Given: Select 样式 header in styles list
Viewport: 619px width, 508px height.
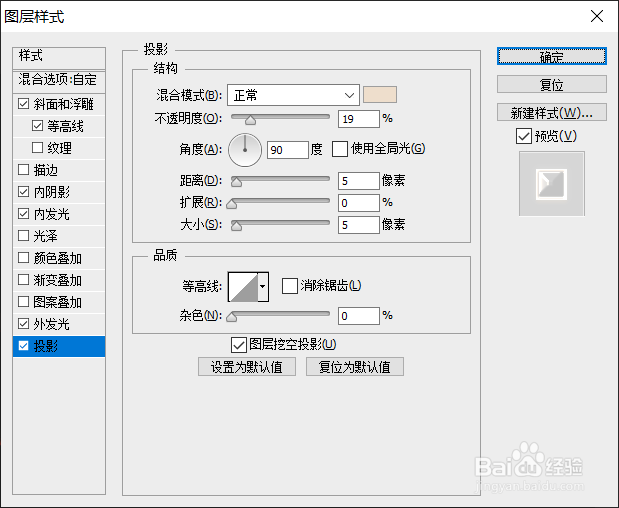Looking at the screenshot, I should (59, 58).
